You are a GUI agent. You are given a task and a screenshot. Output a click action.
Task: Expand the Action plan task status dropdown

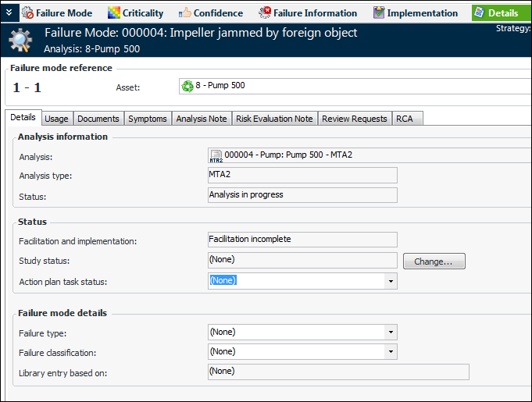(x=391, y=280)
